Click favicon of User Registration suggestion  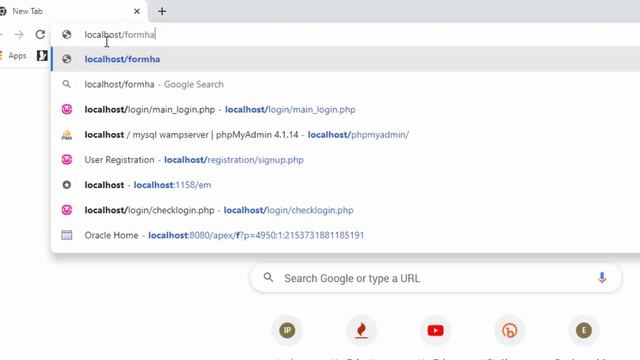[67, 160]
